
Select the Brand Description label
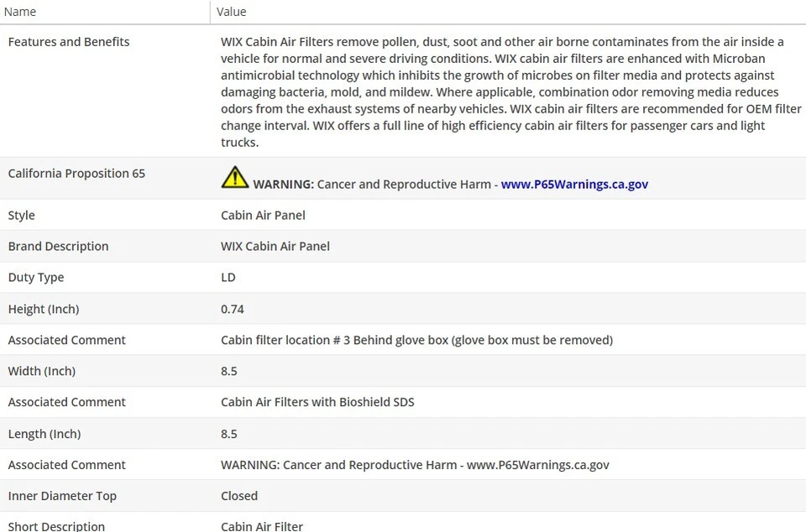click(58, 247)
